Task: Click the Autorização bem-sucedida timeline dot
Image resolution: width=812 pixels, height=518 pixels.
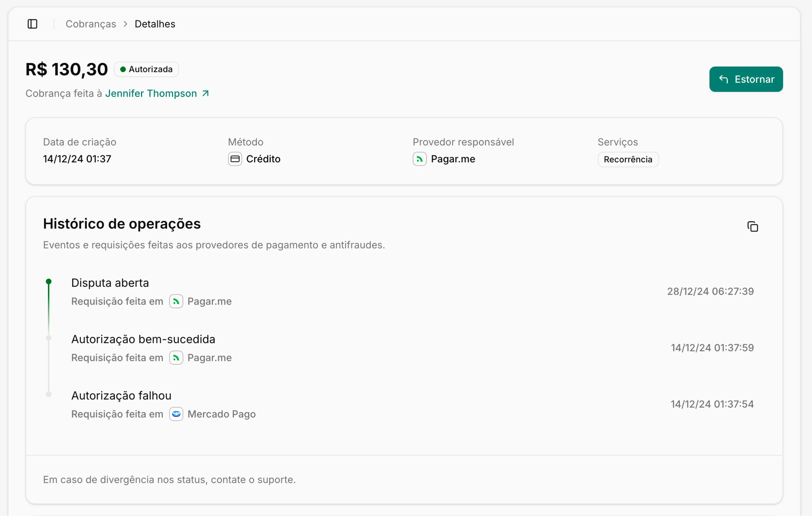Action: click(x=49, y=338)
